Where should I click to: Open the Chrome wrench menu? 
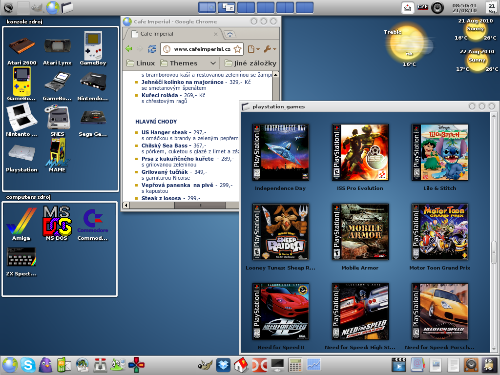tap(269, 49)
